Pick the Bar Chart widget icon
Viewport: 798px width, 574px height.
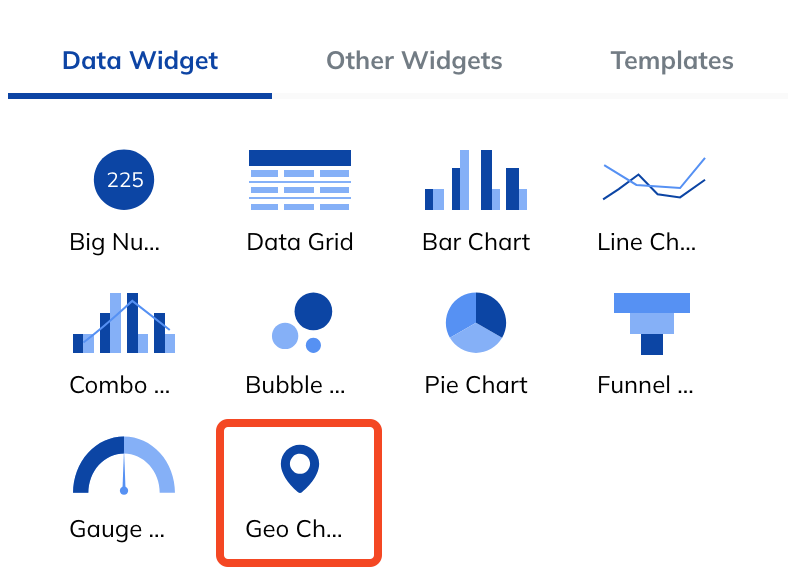pos(476,180)
